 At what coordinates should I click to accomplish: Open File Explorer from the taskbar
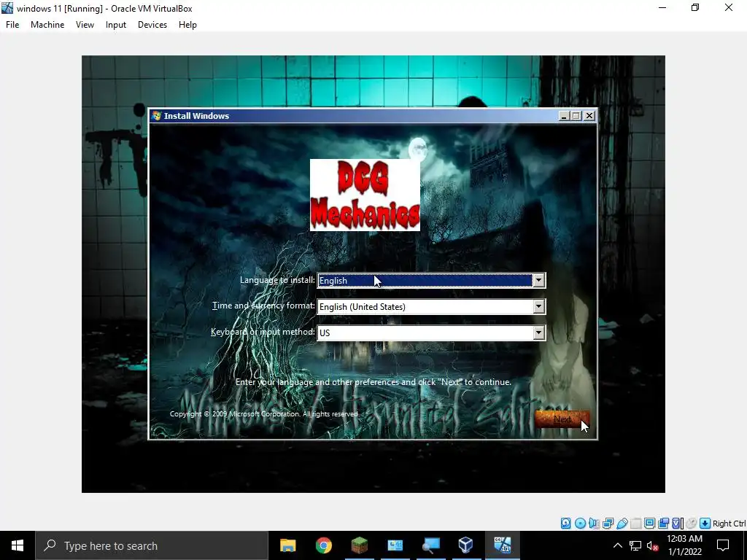287,545
